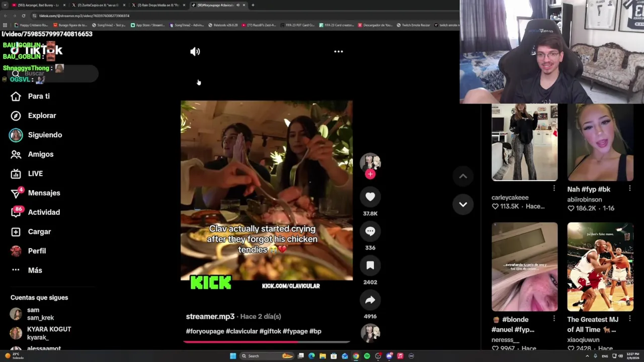This screenshot has height=362, width=644.
Task: Switch to Rain Drops Media on X tab
Action: tap(158, 5)
